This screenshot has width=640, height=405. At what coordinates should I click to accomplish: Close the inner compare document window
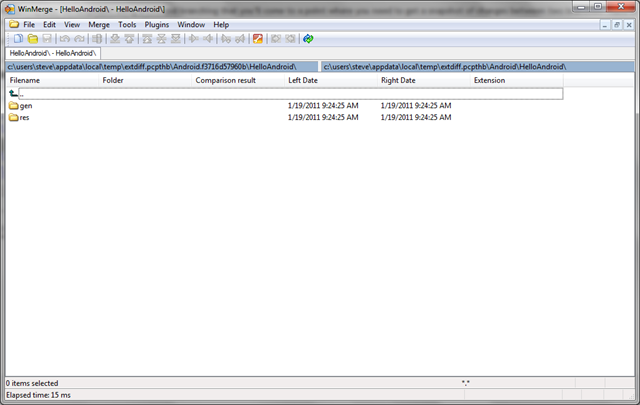tap(629, 25)
